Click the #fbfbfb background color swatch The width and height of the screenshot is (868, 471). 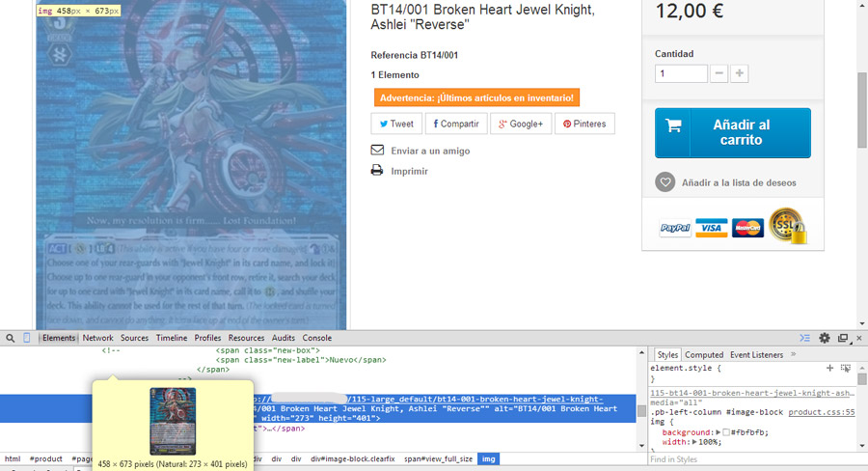(725, 432)
